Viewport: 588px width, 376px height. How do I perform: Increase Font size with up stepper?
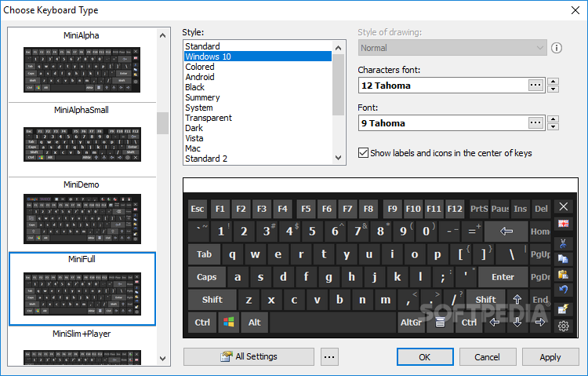(x=554, y=119)
